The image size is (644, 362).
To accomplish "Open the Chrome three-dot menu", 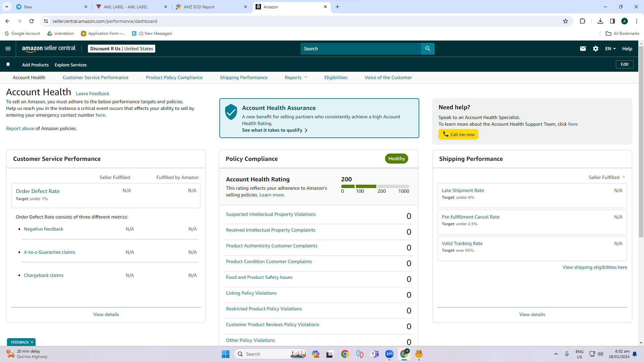I will click(637, 21).
